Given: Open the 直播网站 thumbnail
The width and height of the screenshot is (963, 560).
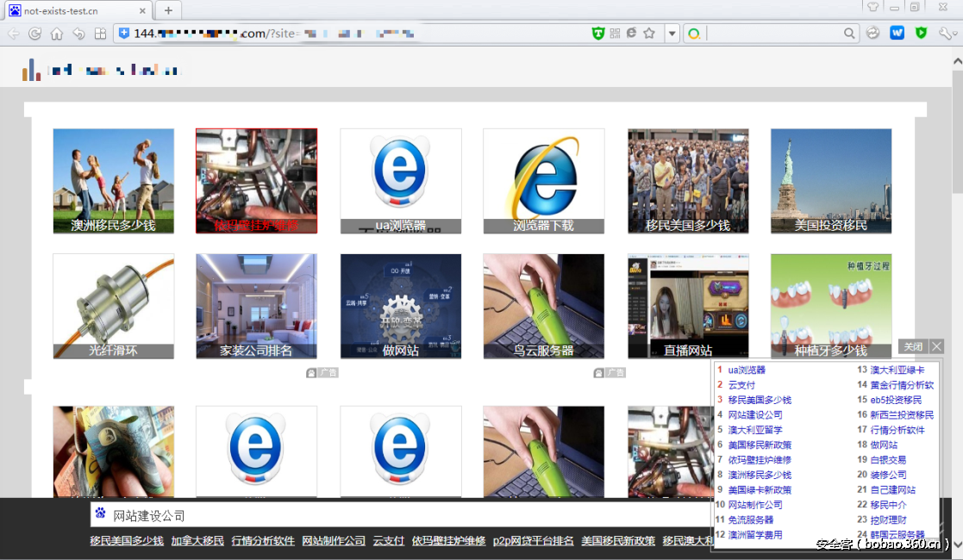Looking at the screenshot, I should pyautogui.click(x=689, y=307).
